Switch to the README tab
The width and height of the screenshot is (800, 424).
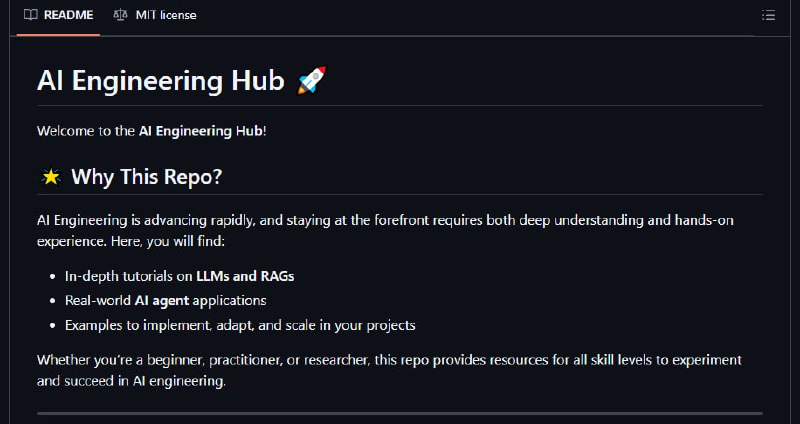59,15
